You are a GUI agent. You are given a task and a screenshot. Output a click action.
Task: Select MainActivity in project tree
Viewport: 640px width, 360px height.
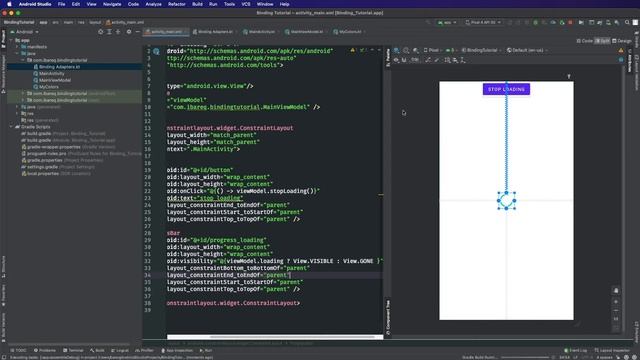pos(51,73)
